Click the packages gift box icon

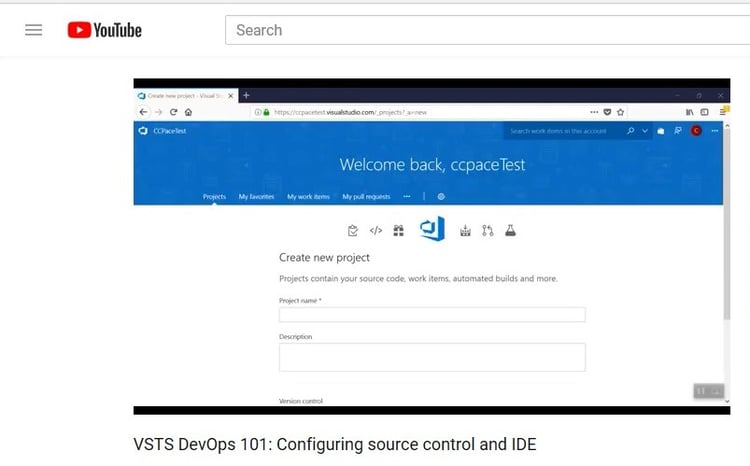[x=398, y=231]
